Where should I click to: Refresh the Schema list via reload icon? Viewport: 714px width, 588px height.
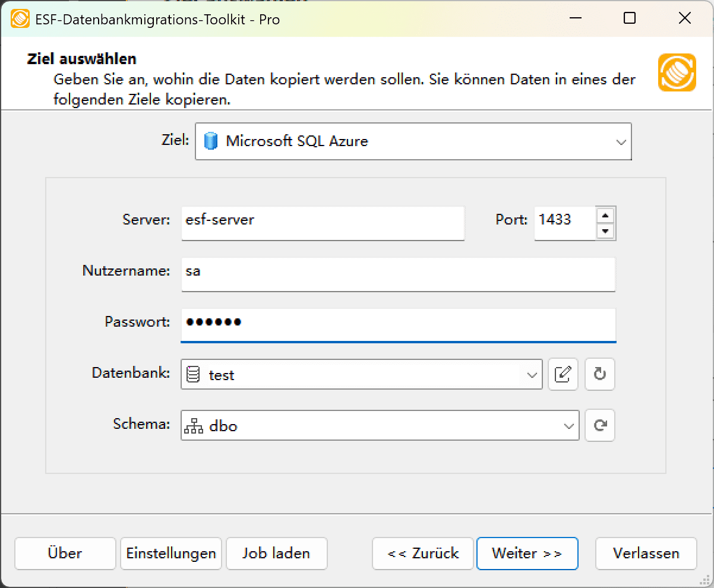[599, 425]
